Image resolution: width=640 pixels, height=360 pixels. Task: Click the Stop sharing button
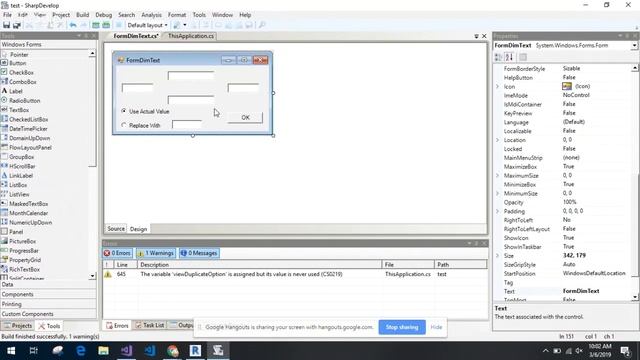[x=402, y=327]
